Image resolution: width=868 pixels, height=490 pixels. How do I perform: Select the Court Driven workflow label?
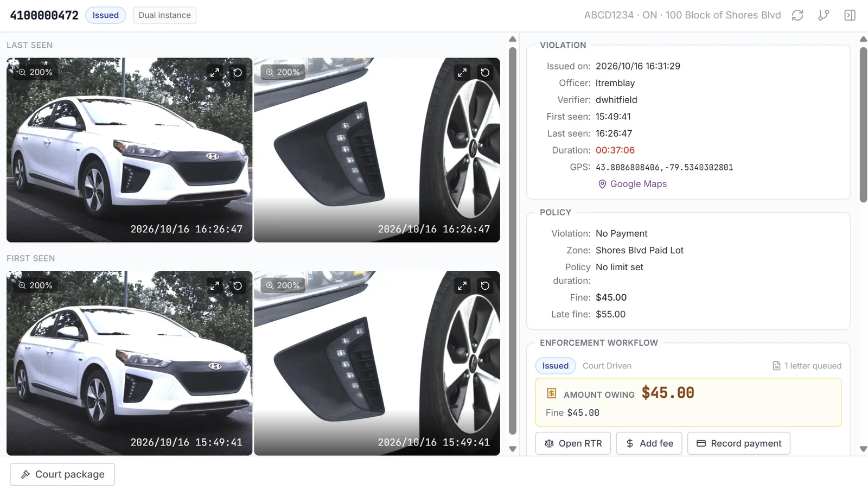coord(607,366)
